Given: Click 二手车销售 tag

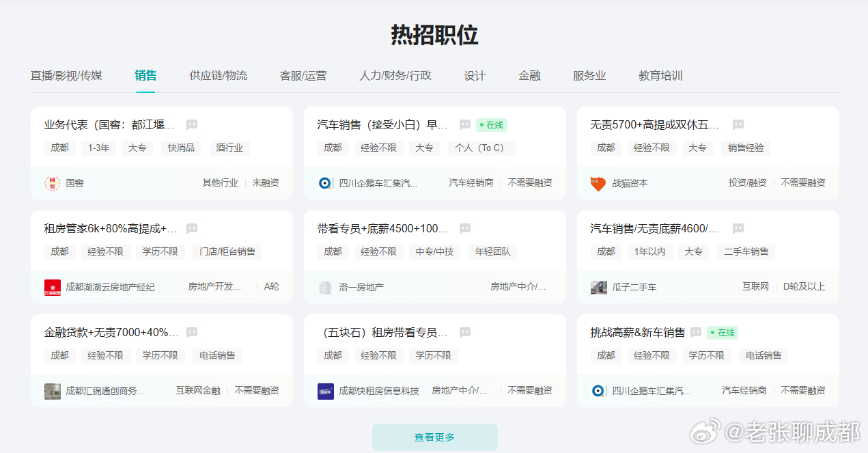Looking at the screenshot, I should click(746, 251).
